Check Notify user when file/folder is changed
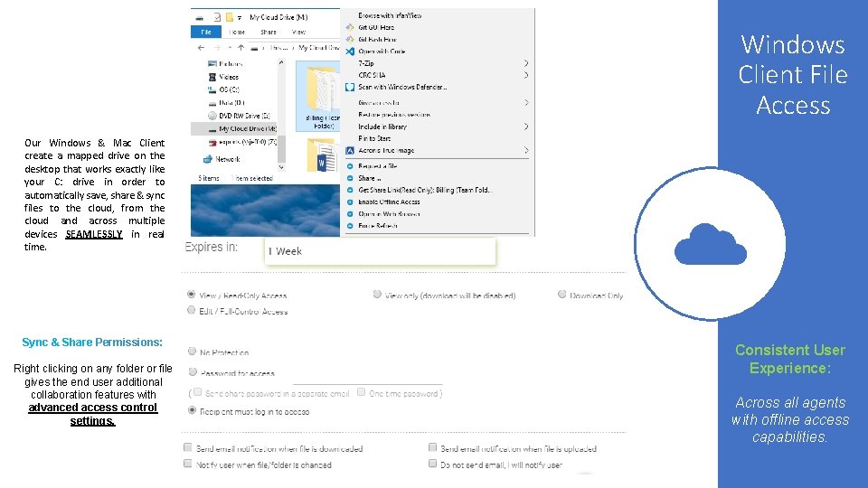Screen dimensions: 868x488 coord(188,463)
